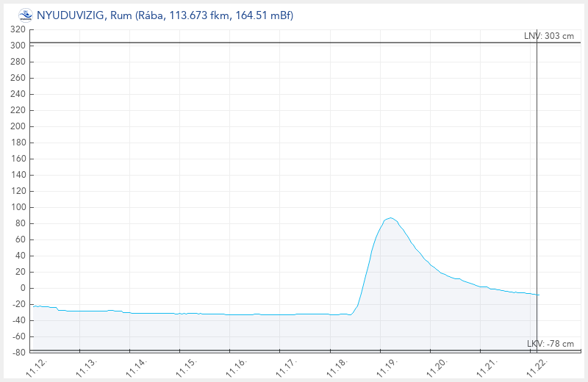Image resolution: width=588 pixels, height=382 pixels.
Task: Click the 300 value on the y-axis
Action: coord(18,46)
